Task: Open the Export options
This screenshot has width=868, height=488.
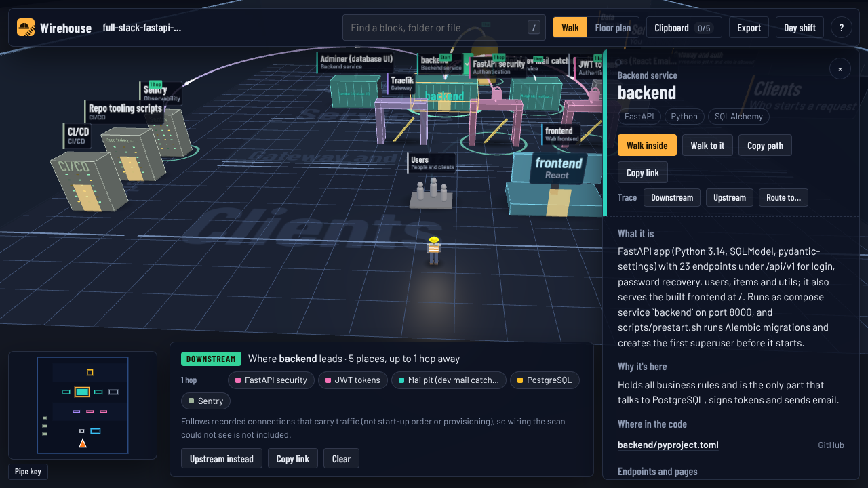Action: click(749, 28)
